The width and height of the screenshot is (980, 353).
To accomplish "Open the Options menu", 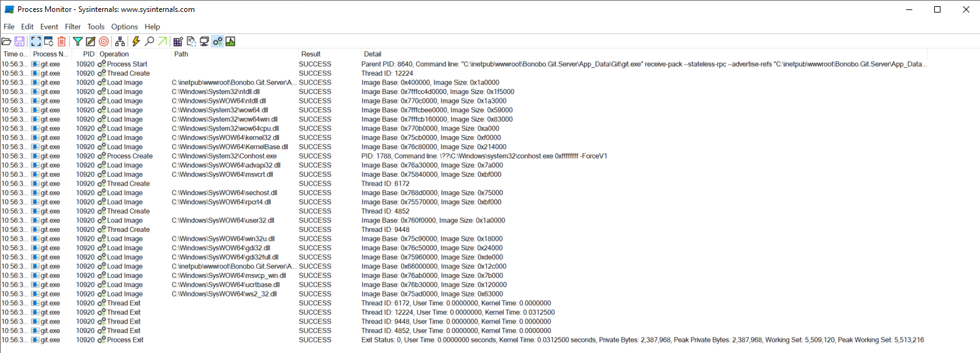I will click(125, 27).
